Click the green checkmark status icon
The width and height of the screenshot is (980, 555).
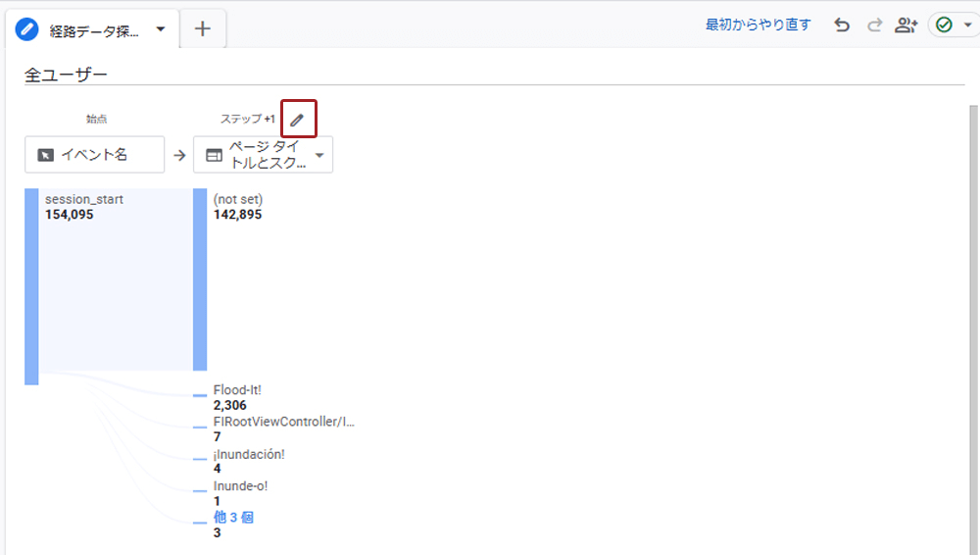coord(944,25)
